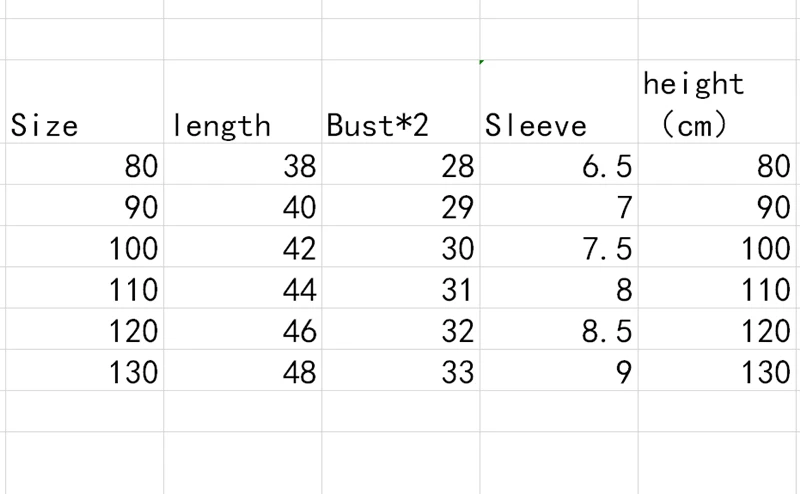Select the sleeve cell with 7.5

coord(559,246)
